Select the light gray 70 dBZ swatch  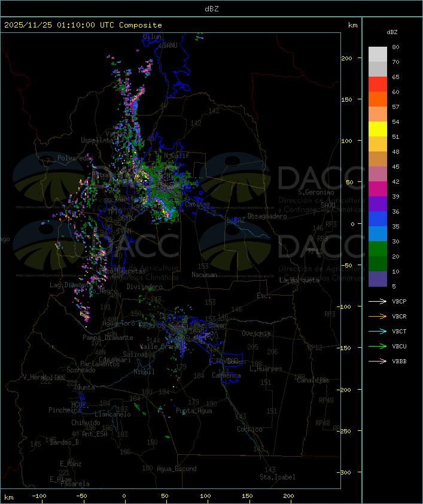[378, 54]
